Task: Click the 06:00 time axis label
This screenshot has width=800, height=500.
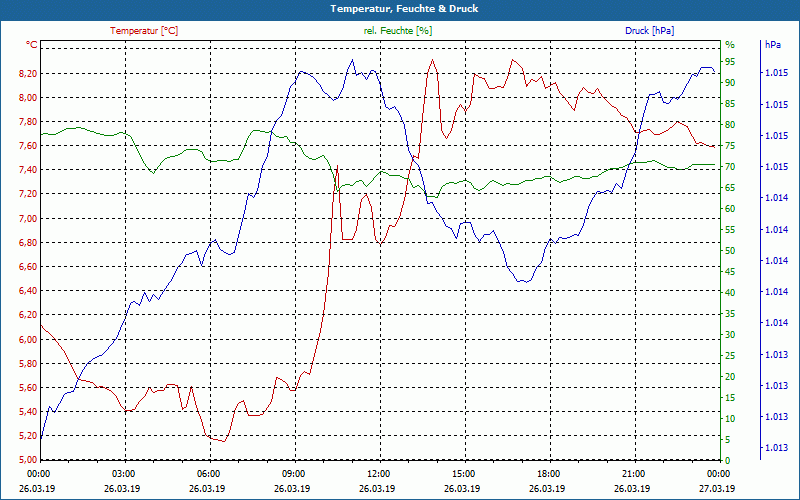Action: click(x=207, y=474)
